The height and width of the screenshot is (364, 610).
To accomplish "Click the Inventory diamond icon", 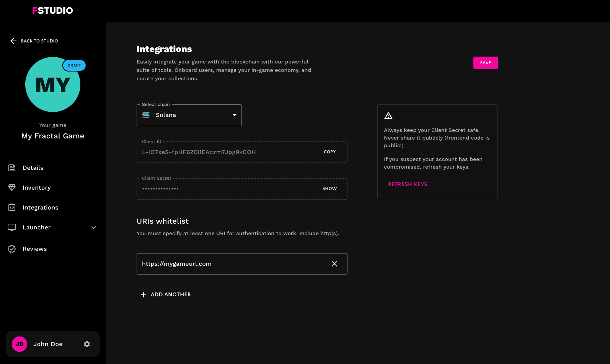I will point(12,188).
